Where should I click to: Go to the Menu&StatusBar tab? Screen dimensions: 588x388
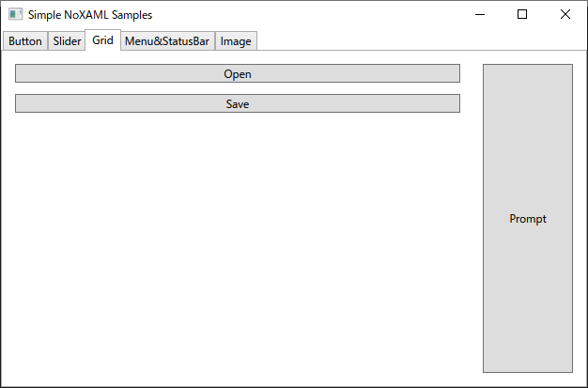[167, 41]
